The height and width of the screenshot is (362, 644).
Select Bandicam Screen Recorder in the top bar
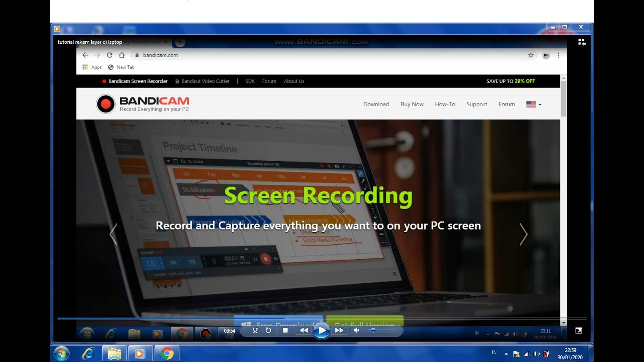click(134, 81)
